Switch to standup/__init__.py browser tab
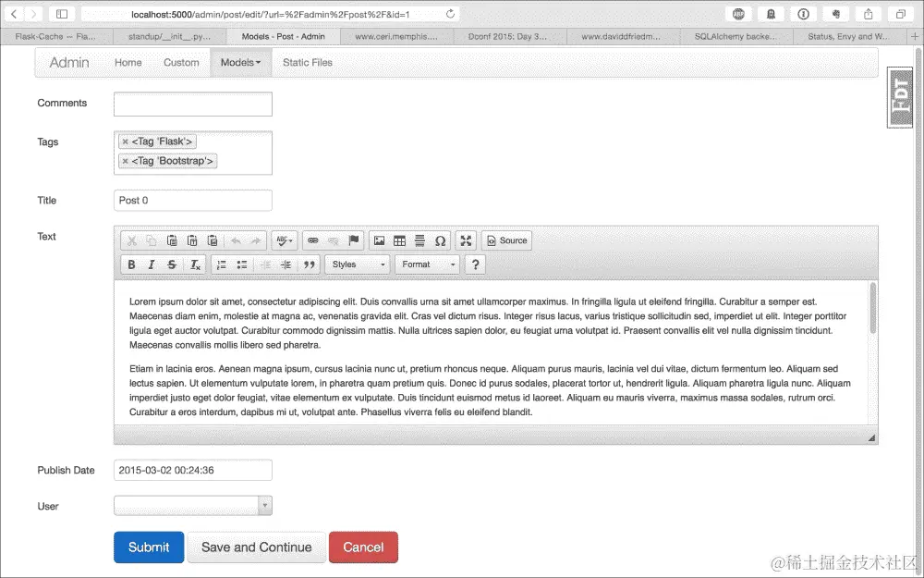This screenshot has height=578, width=924. pos(169,37)
